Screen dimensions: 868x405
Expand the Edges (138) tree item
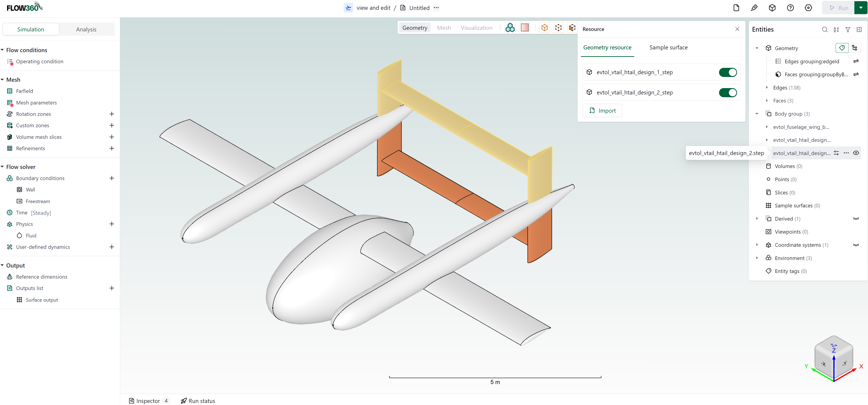tap(767, 87)
